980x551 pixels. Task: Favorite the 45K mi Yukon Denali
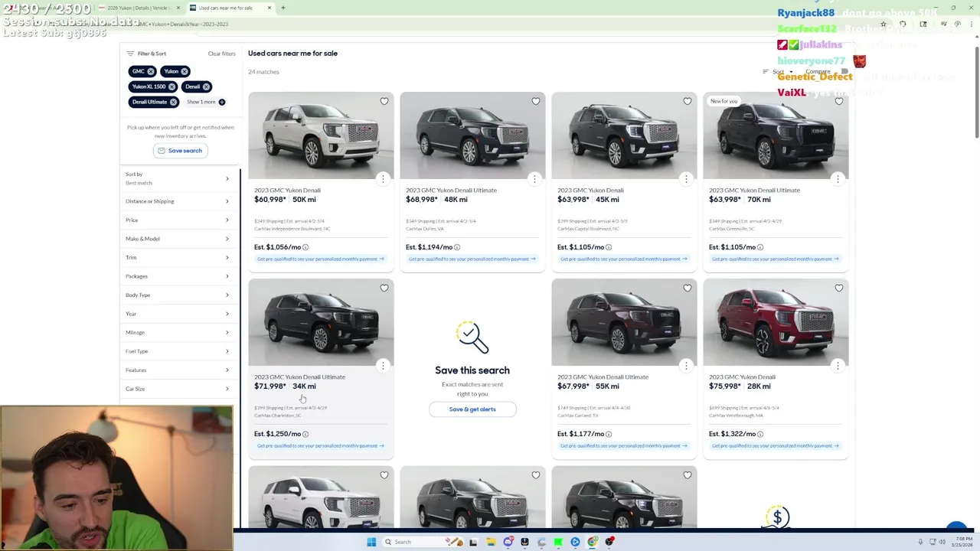(688, 101)
